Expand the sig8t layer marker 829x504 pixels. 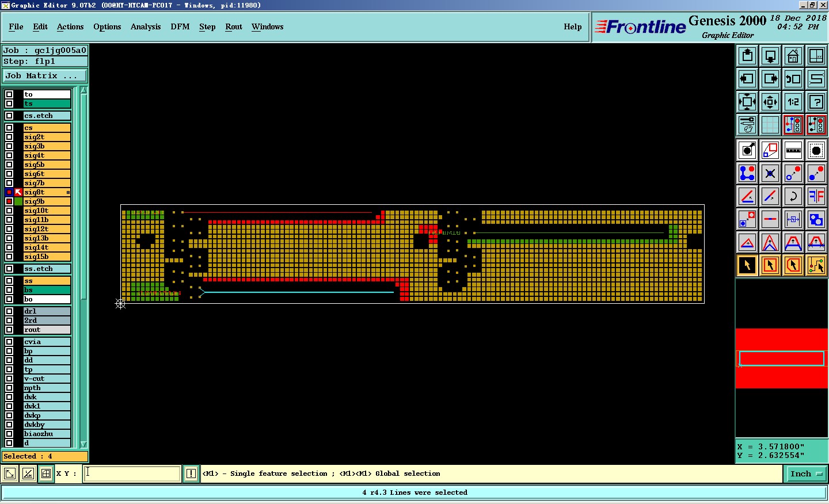pos(68,192)
